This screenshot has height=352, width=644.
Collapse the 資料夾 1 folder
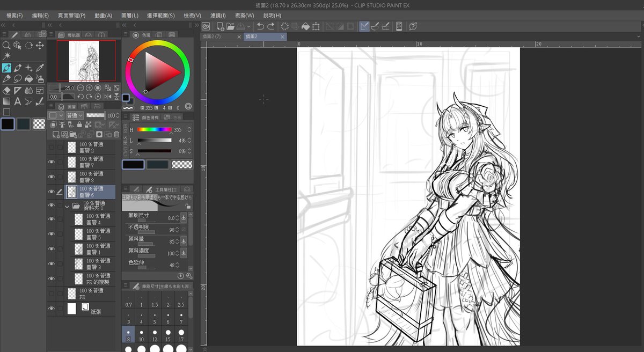point(67,206)
